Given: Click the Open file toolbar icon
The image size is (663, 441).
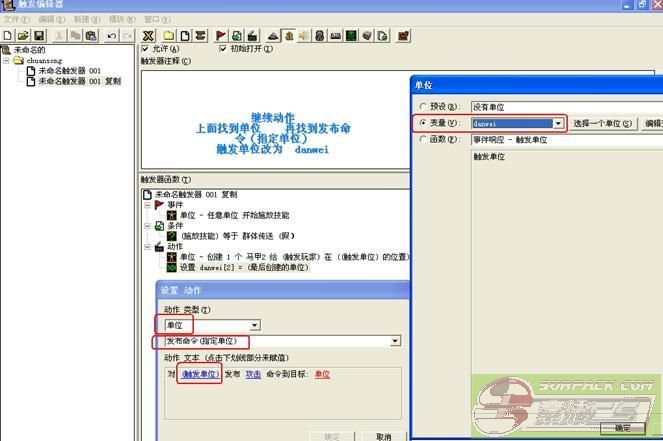Looking at the screenshot, I should [x=22, y=35].
